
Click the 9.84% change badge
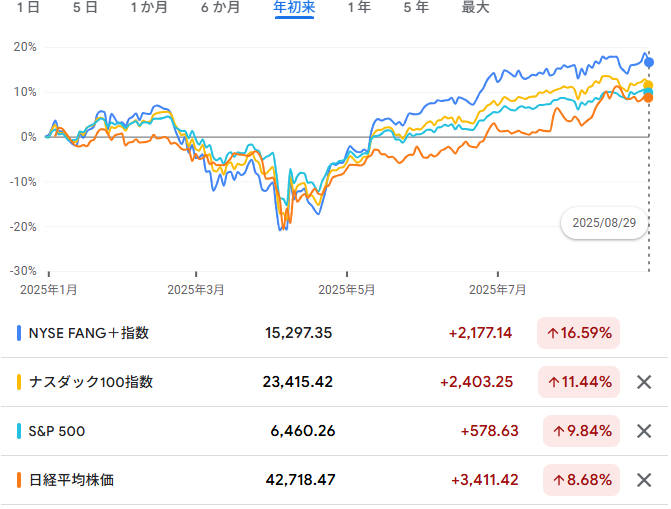click(582, 431)
